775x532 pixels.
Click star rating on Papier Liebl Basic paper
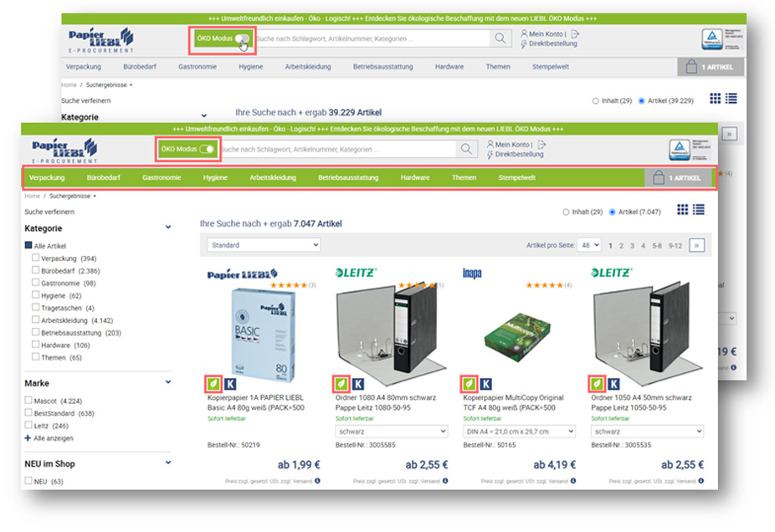point(289,285)
